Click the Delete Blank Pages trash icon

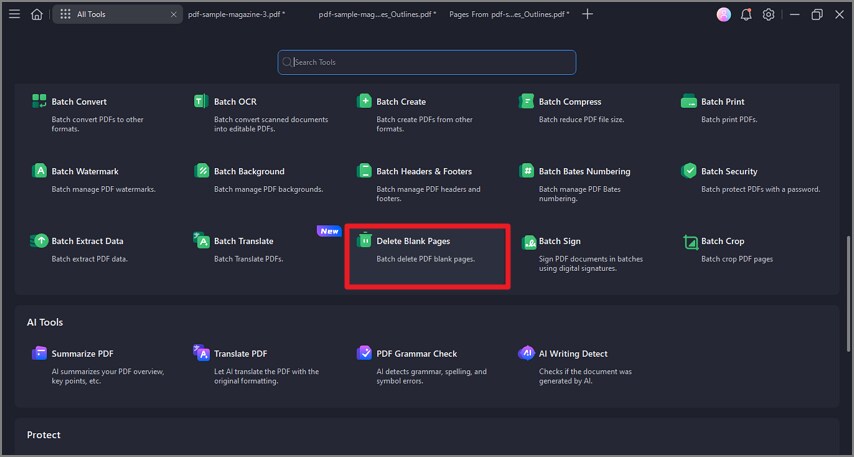point(364,240)
